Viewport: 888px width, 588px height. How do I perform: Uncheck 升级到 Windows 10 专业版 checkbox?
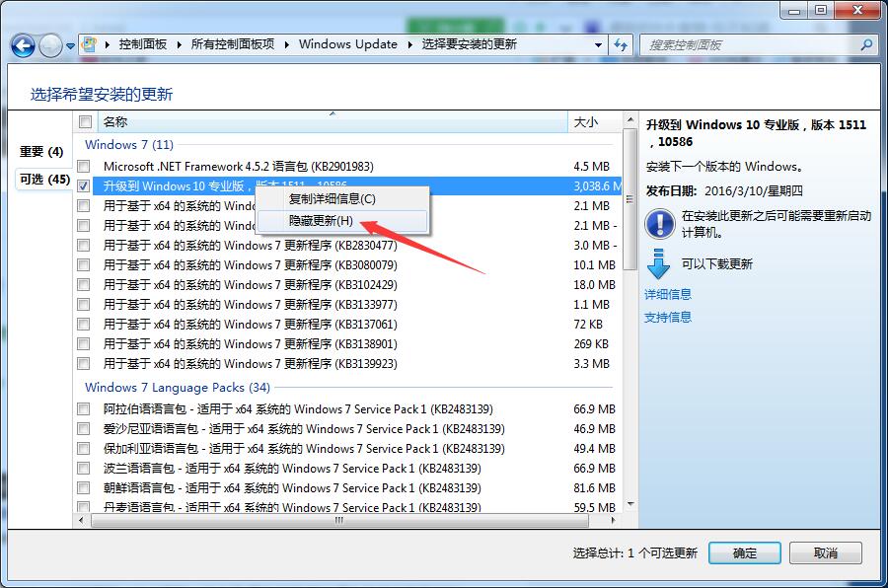[84, 185]
